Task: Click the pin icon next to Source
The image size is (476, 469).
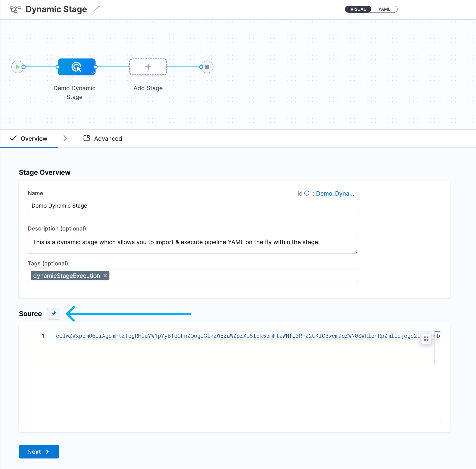Action: [x=53, y=314]
